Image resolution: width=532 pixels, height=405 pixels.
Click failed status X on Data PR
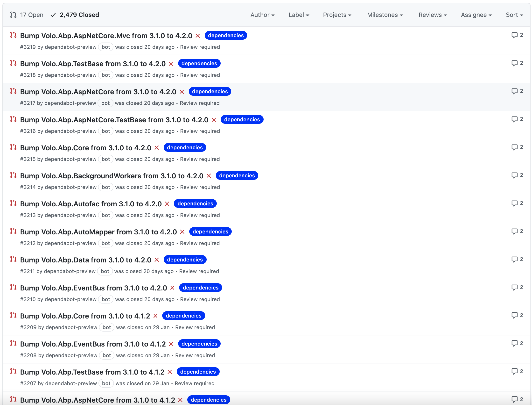click(157, 260)
